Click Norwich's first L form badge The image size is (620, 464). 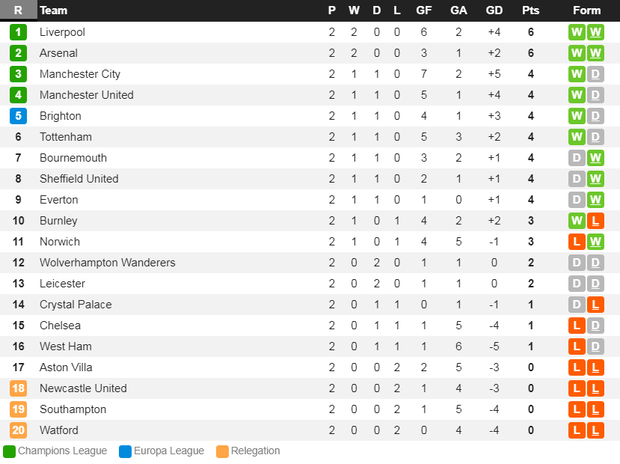click(x=577, y=242)
